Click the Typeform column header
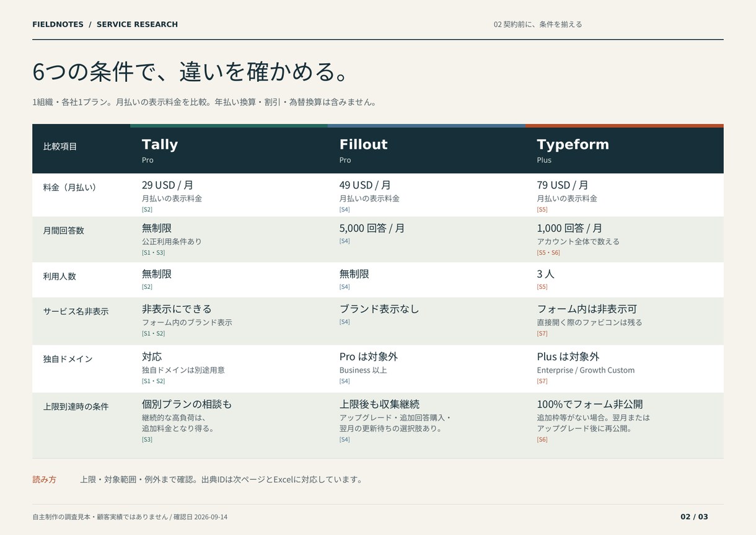 tap(573, 144)
